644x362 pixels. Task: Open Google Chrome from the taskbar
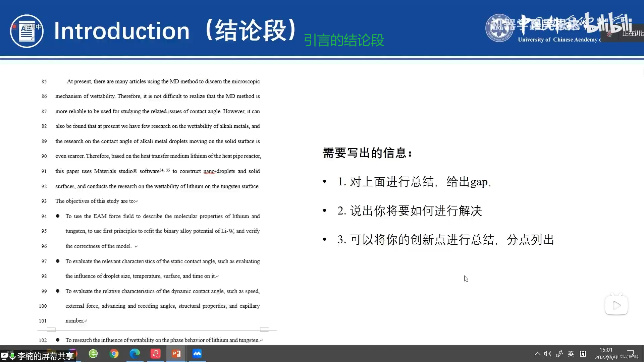114,354
